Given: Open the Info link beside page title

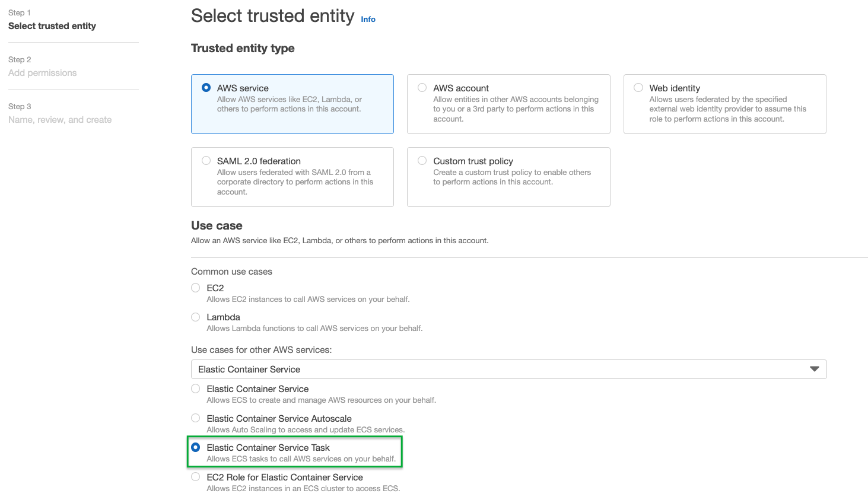Looking at the screenshot, I should [x=368, y=19].
